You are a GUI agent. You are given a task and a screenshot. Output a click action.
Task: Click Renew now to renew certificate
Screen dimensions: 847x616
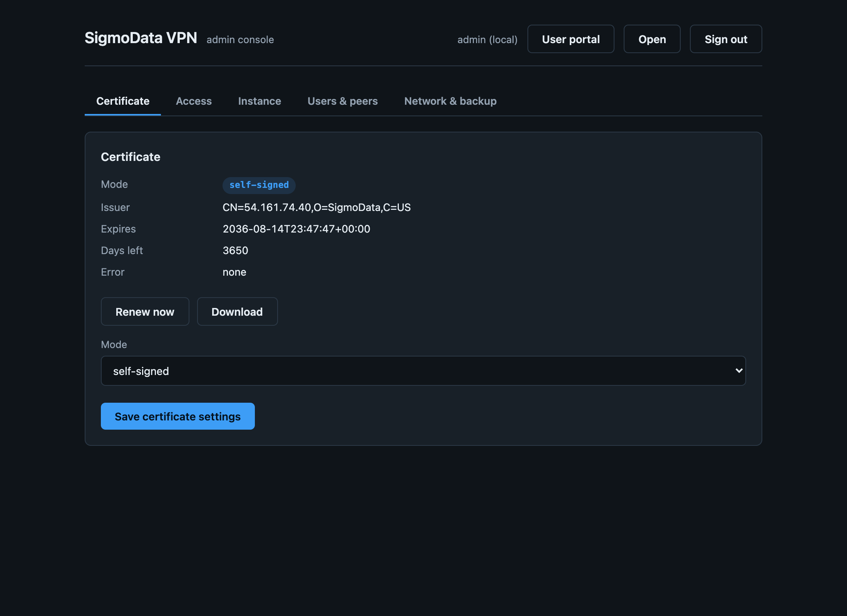pyautogui.click(x=145, y=311)
